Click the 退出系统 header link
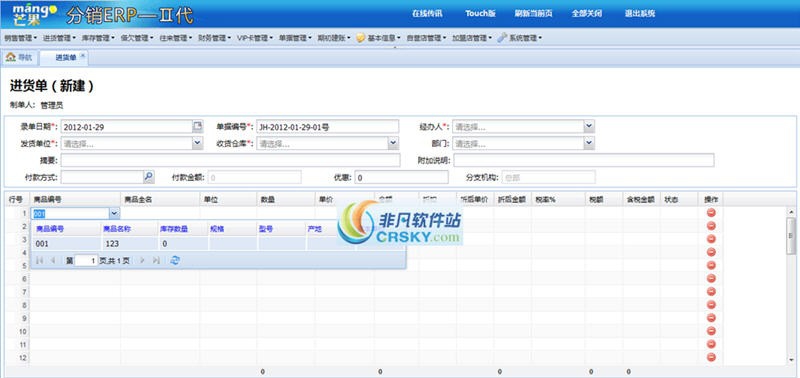Screen dimensions: 800x378 (640, 14)
